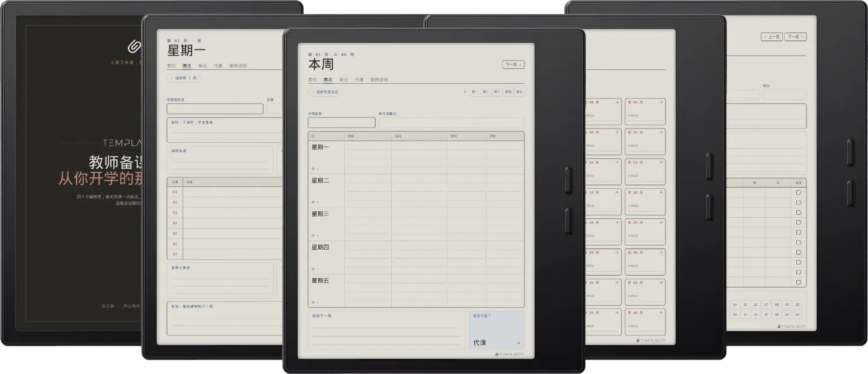868x374 pixels.
Task: Open 单元 tab on 星期一 page
Action: click(203, 66)
